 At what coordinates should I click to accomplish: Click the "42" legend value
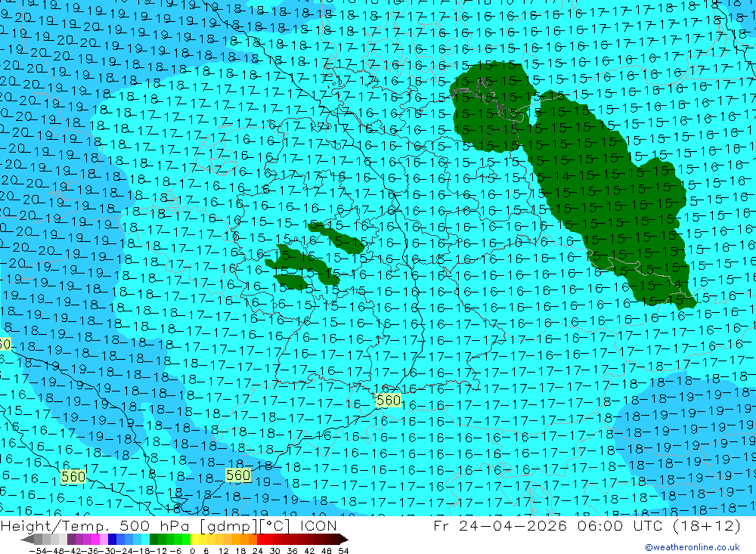(x=309, y=551)
